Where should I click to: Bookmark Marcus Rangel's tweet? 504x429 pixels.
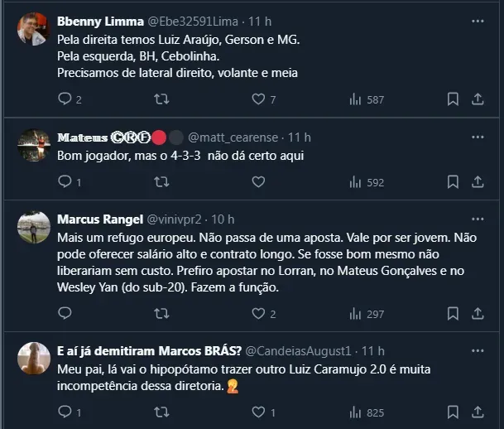[x=453, y=314]
